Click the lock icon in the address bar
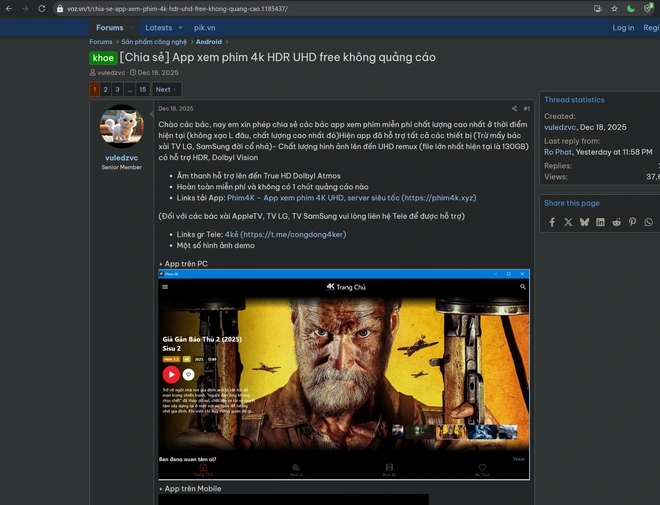660x505 pixels. click(60, 8)
